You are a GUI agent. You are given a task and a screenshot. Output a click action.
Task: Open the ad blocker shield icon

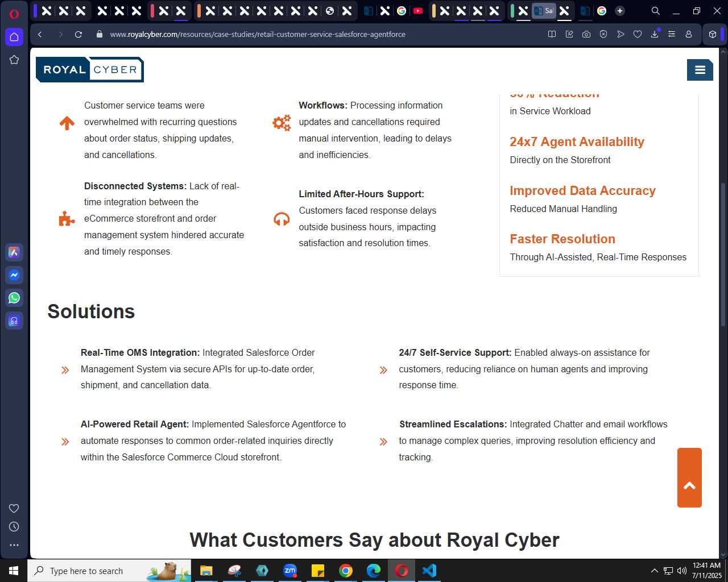tap(603, 34)
